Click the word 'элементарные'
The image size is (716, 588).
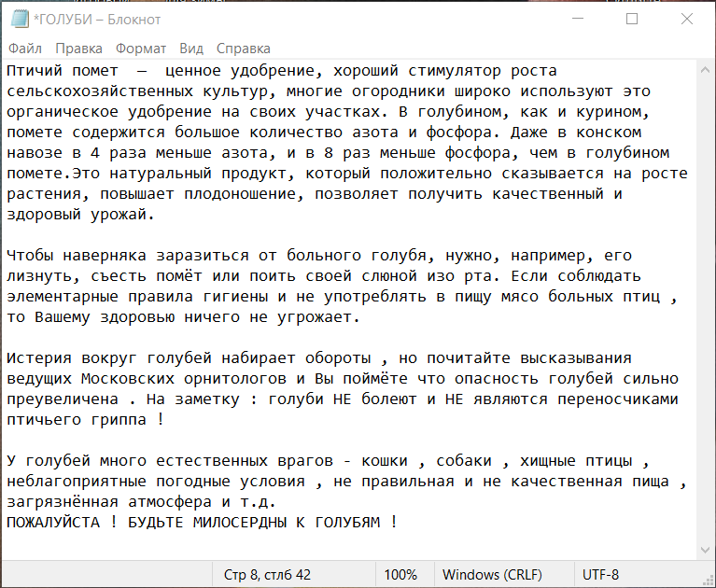[x=63, y=297]
